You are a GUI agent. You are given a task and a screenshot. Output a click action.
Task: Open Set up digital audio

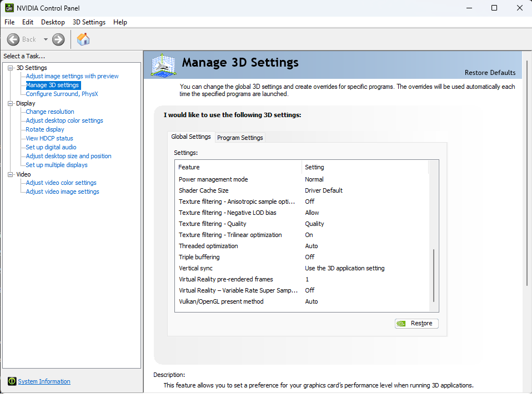coord(51,147)
